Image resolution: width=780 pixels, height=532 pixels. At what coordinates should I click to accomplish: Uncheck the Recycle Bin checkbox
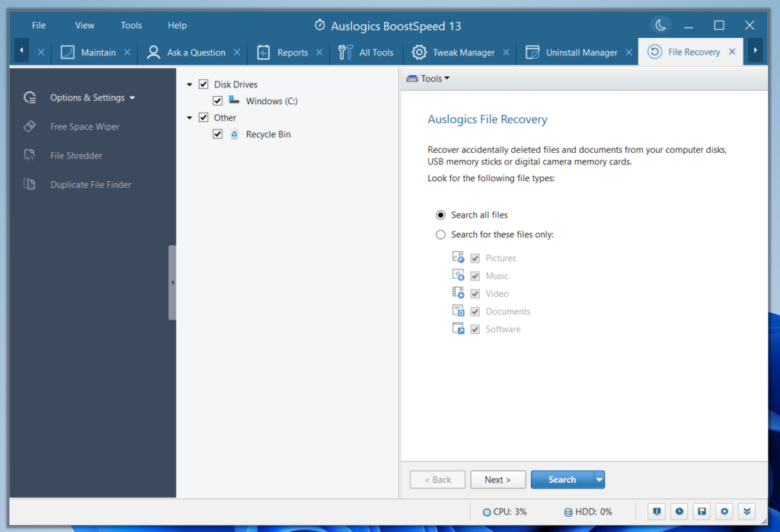(218, 134)
